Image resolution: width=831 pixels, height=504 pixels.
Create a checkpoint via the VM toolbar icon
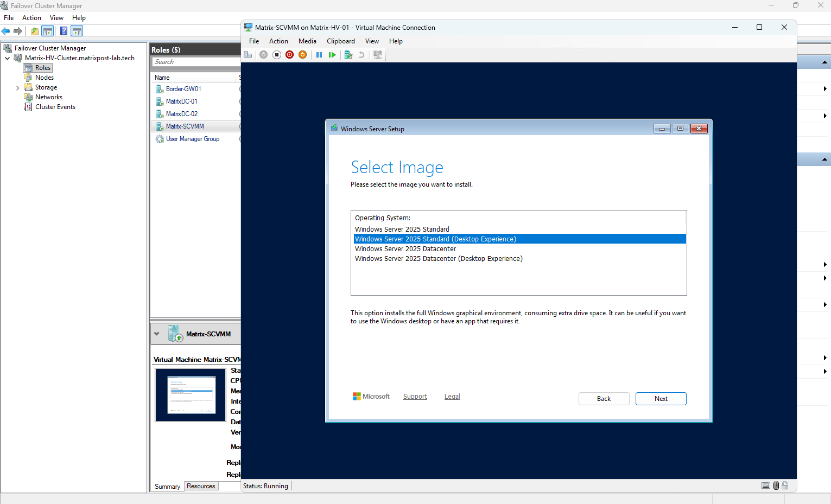pyautogui.click(x=348, y=55)
